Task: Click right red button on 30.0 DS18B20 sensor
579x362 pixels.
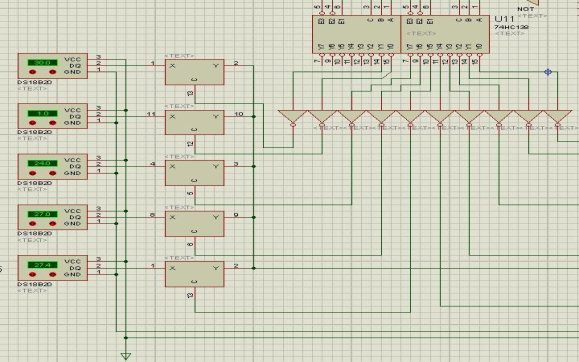Action: pos(52,72)
